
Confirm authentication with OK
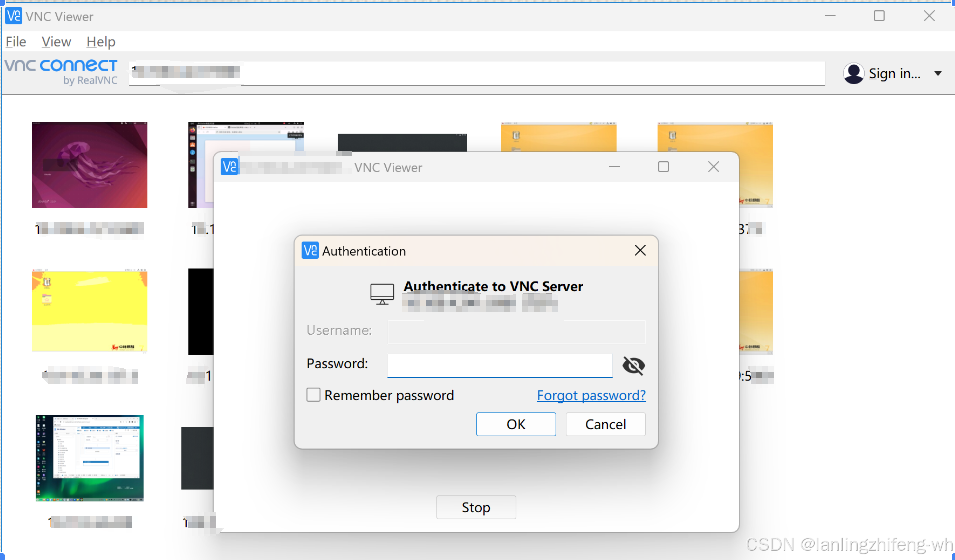click(516, 424)
